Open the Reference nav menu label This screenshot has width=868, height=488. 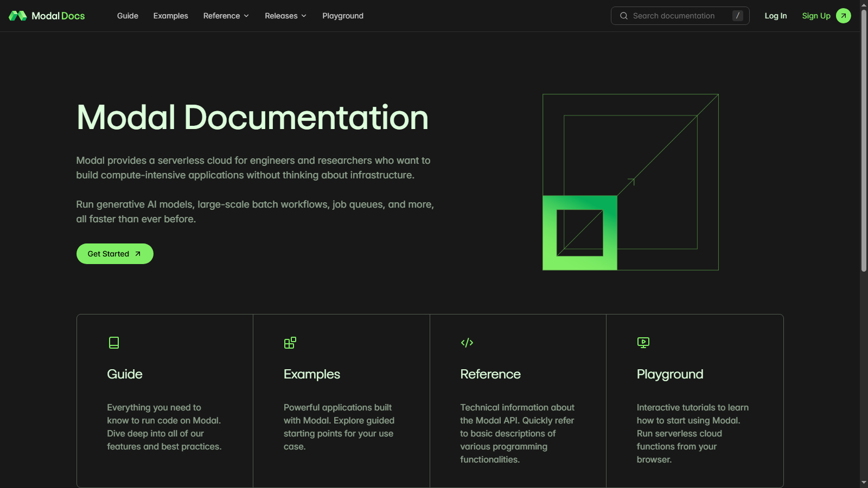(x=221, y=16)
